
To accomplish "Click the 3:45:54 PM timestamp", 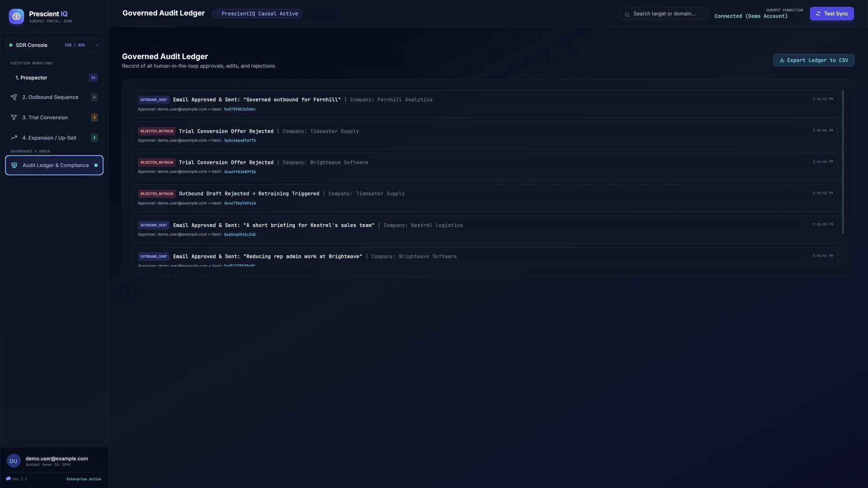I will [x=823, y=256].
